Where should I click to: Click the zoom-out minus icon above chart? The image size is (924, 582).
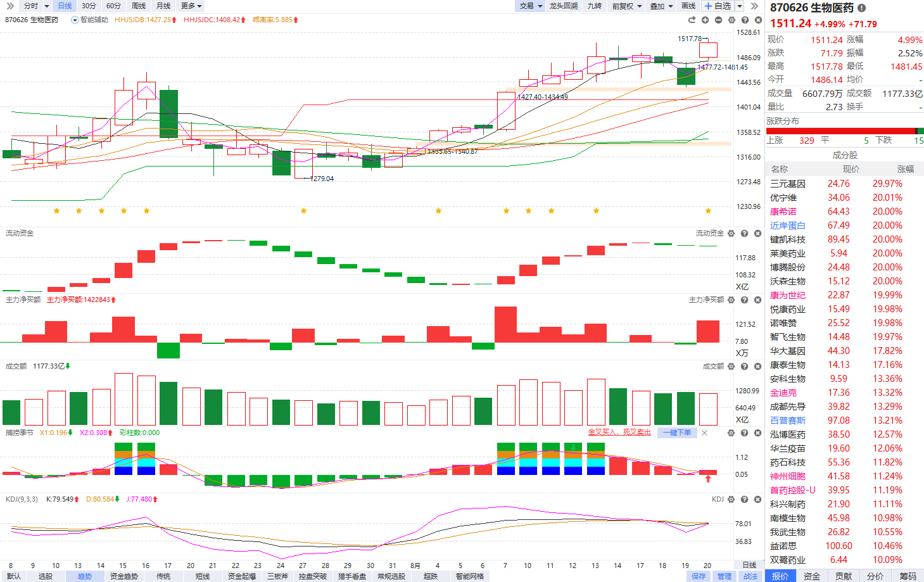pos(718,20)
